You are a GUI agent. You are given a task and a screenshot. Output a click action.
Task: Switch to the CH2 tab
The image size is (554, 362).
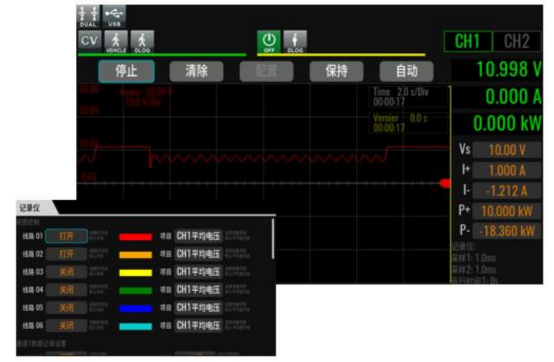[x=517, y=41]
